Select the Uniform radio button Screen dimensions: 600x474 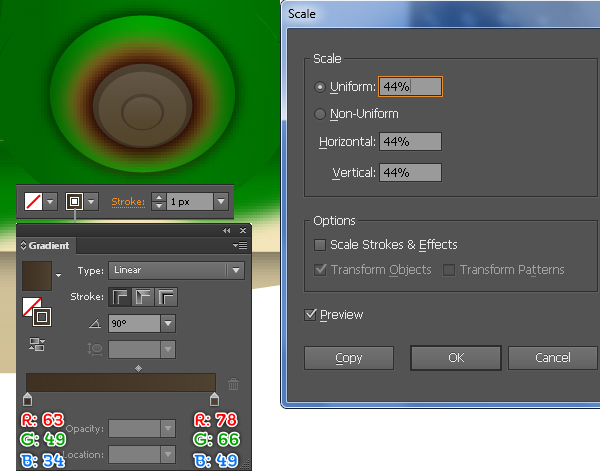click(320, 87)
